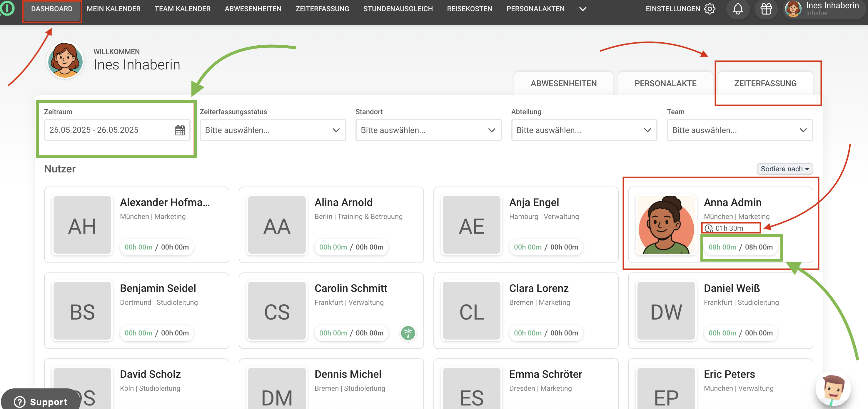Click the DW initials avatar
This screenshot has height=409, width=868.
pyautogui.click(x=666, y=310)
